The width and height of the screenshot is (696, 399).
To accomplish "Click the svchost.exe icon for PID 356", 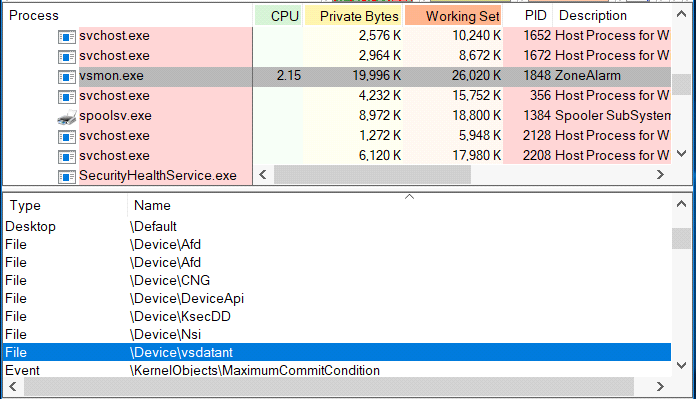I will pyautogui.click(x=67, y=97).
